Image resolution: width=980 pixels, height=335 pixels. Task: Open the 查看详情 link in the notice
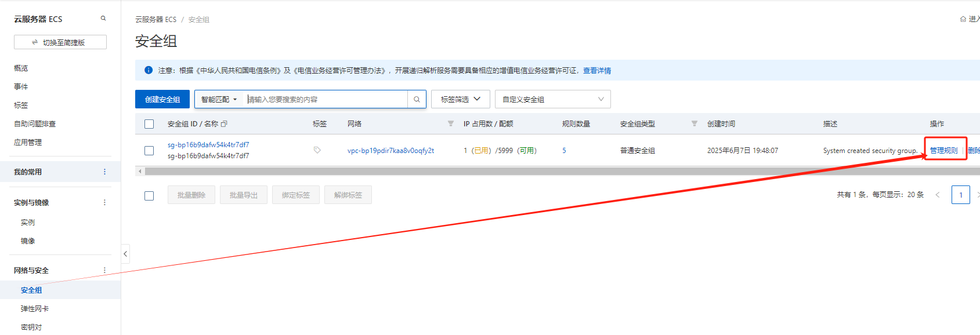pos(597,70)
